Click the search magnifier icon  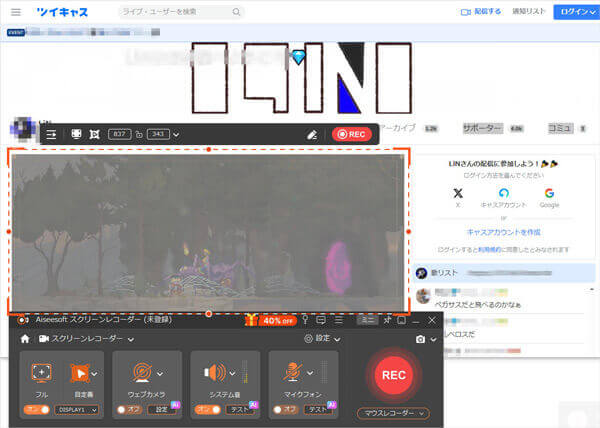coord(236,12)
